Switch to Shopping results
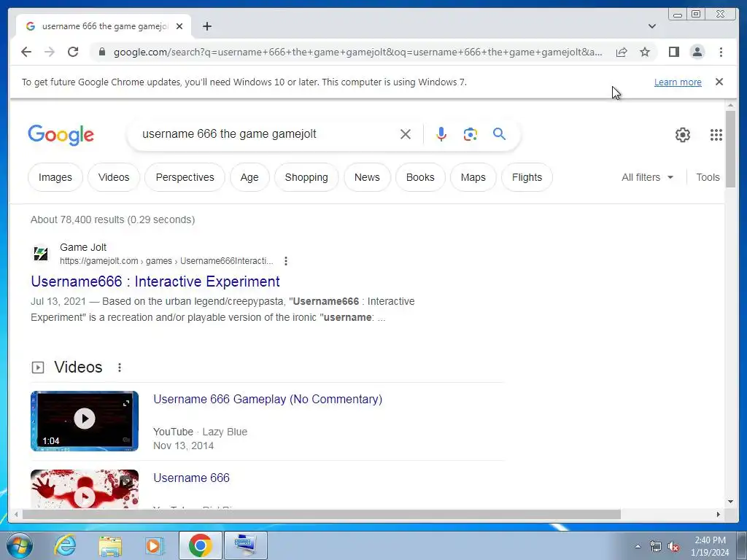 pos(306,177)
